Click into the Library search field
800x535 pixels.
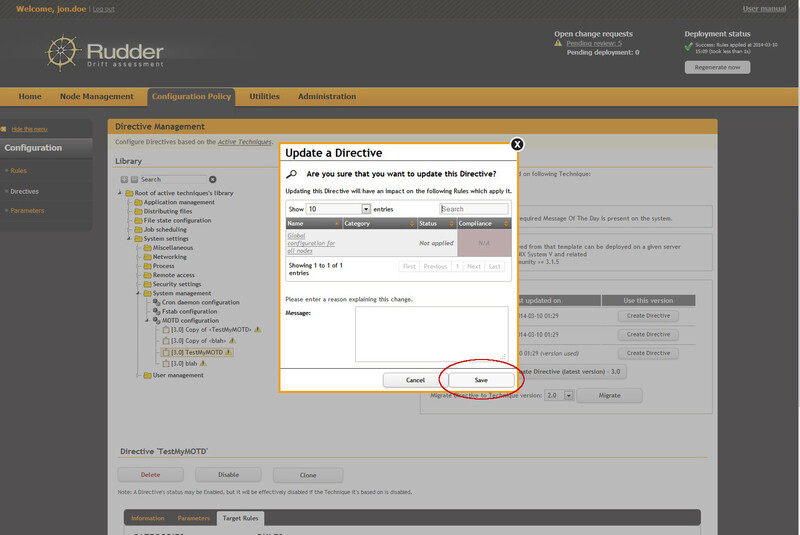pyautogui.click(x=172, y=180)
